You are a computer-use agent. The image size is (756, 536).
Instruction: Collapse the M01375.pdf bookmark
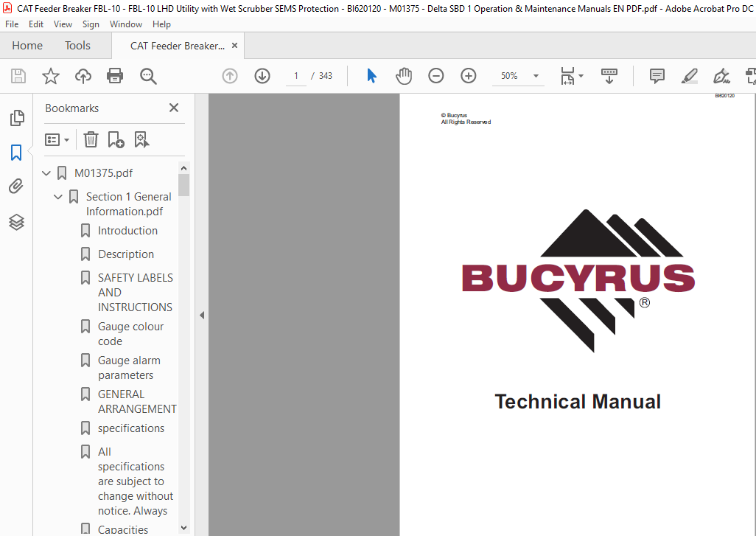(46, 173)
